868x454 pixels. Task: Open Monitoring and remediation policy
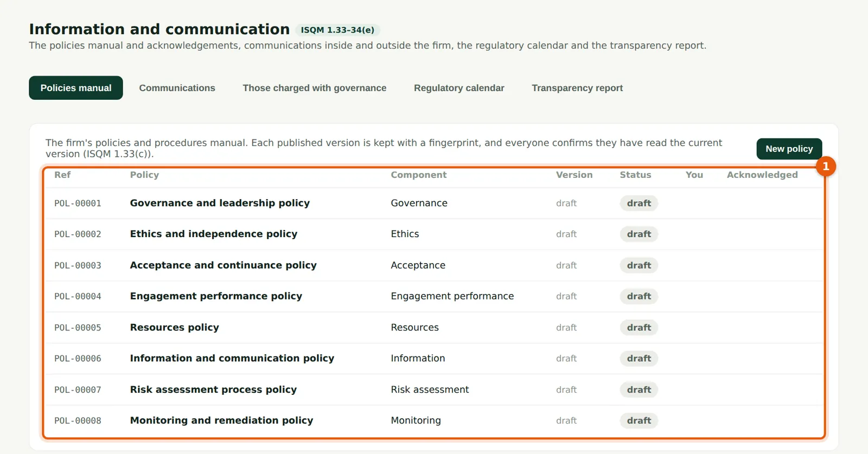coord(221,420)
